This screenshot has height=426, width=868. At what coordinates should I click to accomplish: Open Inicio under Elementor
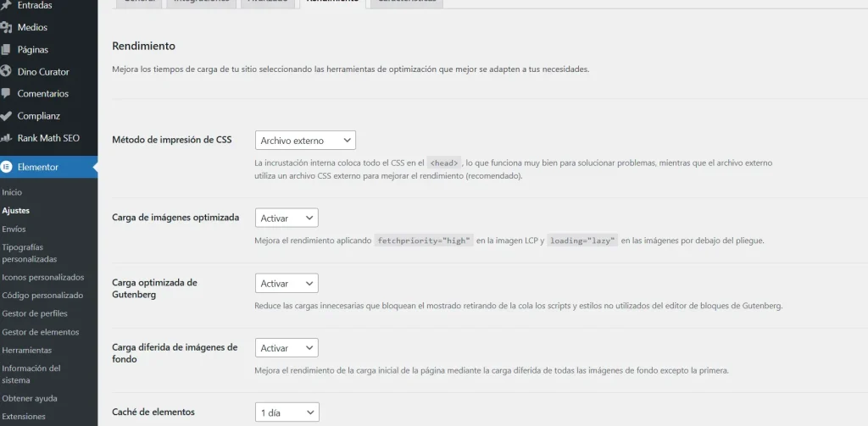[x=12, y=192]
